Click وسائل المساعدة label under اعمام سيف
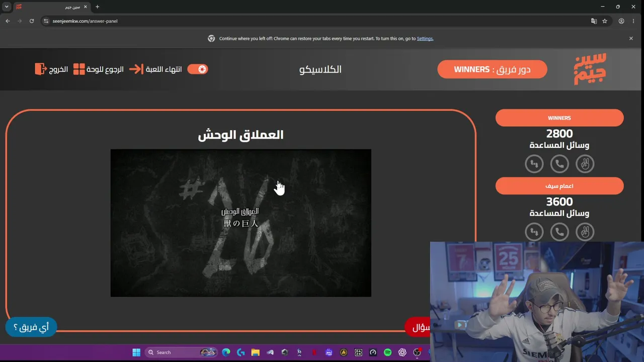Image resolution: width=644 pixels, height=362 pixels. coord(559,213)
